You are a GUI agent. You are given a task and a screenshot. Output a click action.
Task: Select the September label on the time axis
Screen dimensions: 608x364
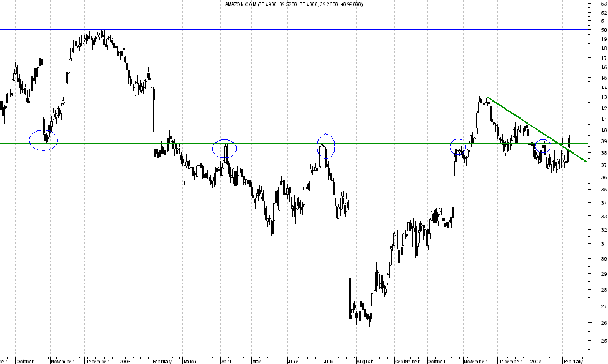click(407, 362)
